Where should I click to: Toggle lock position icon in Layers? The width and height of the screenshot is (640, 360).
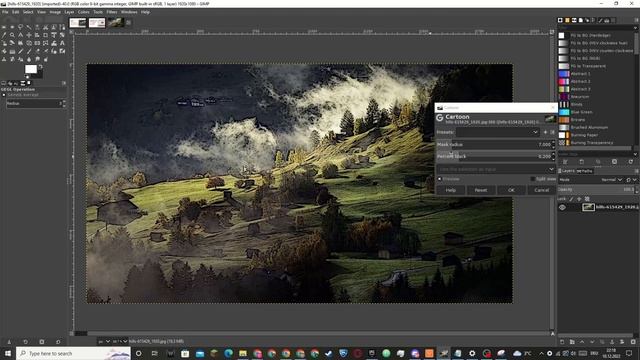pos(579,199)
